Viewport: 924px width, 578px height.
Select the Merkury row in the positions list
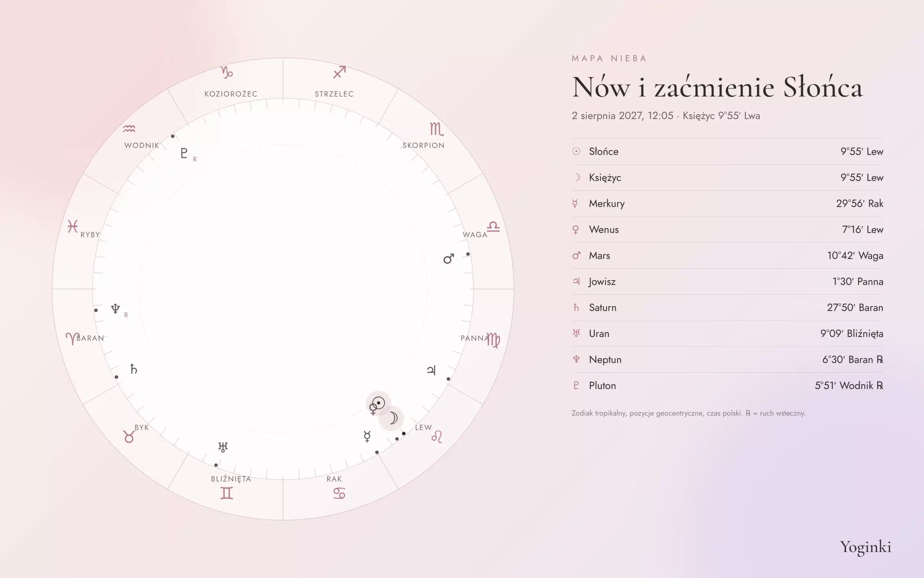[727, 203]
